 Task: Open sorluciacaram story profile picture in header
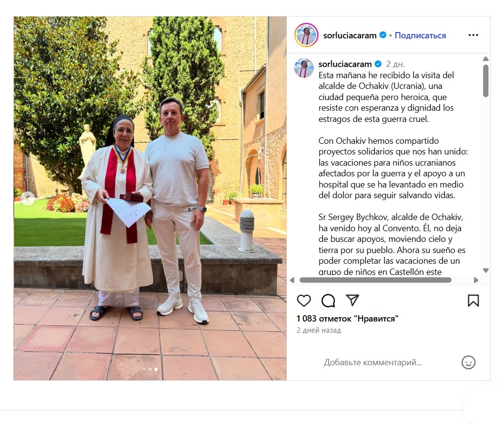[306, 35]
